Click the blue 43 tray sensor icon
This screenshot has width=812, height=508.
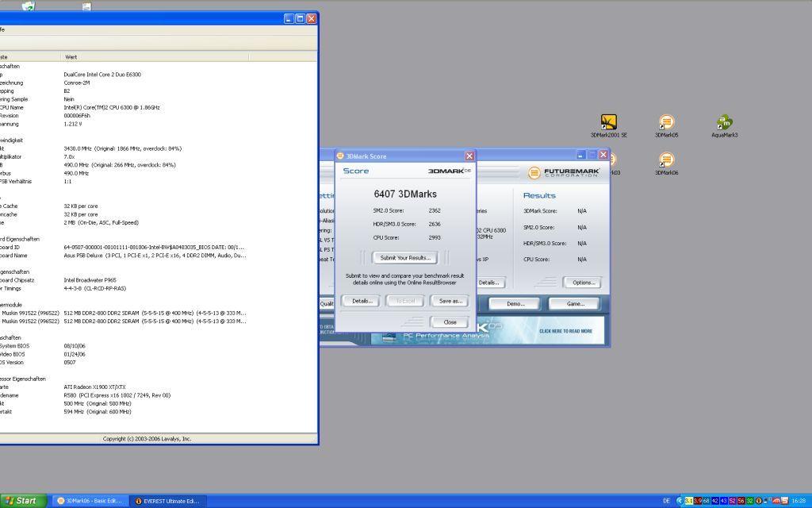point(723,501)
